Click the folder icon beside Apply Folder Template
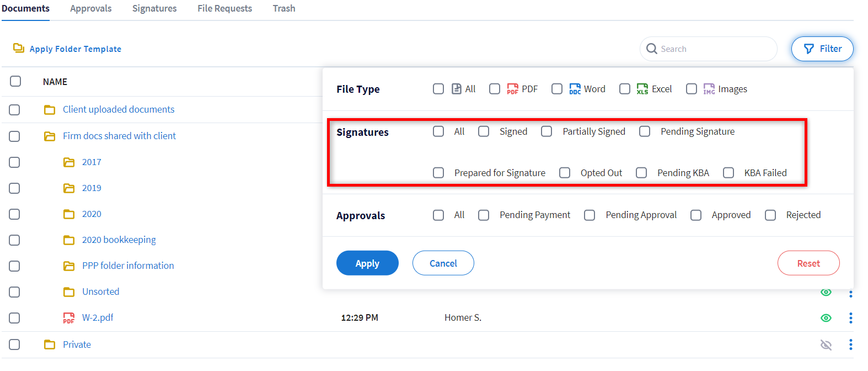 18,49
